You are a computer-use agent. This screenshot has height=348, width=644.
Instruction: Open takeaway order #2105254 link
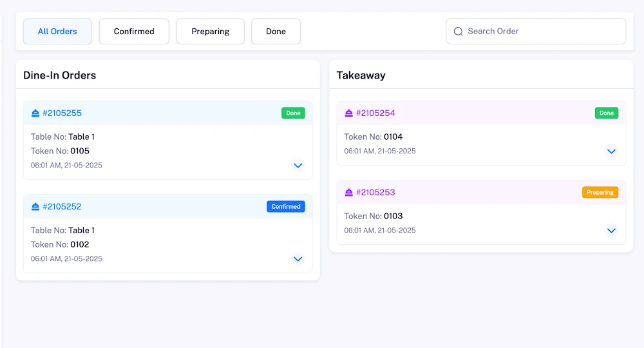(x=375, y=113)
